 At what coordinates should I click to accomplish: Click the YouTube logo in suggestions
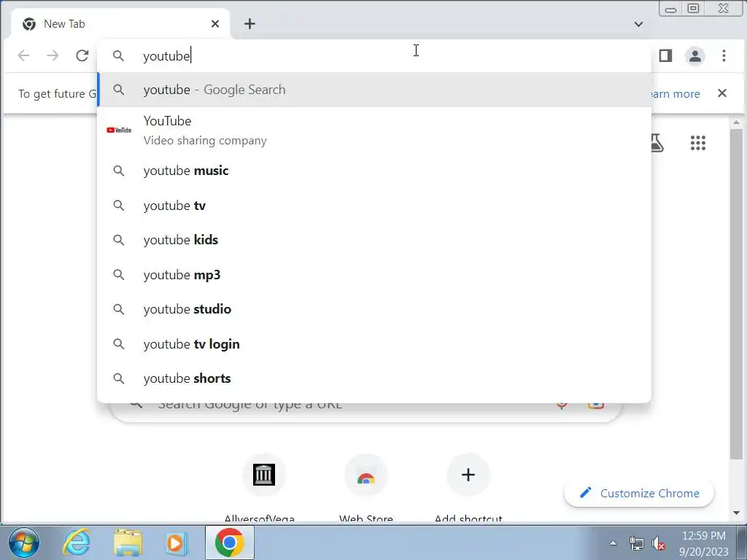coord(119,130)
